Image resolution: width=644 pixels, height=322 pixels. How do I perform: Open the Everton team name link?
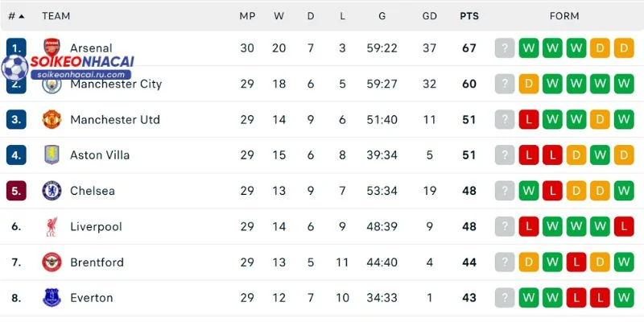(x=91, y=298)
